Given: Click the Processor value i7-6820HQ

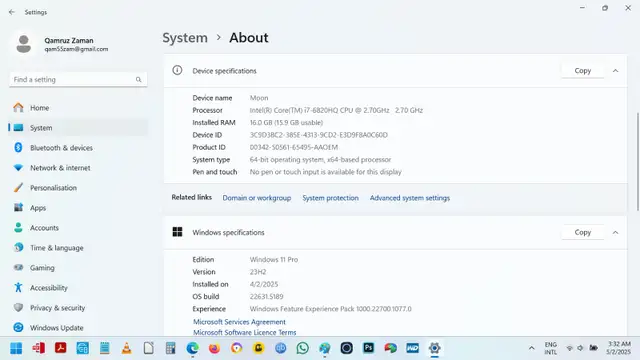Looking at the screenshot, I should coord(336,110).
